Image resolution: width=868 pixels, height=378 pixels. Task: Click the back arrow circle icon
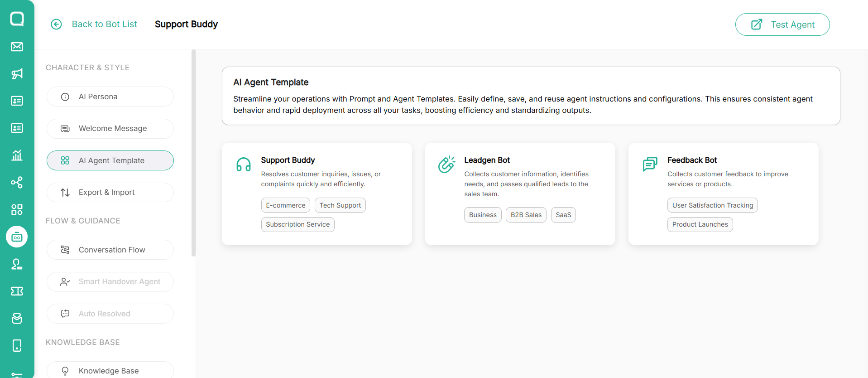coord(56,24)
